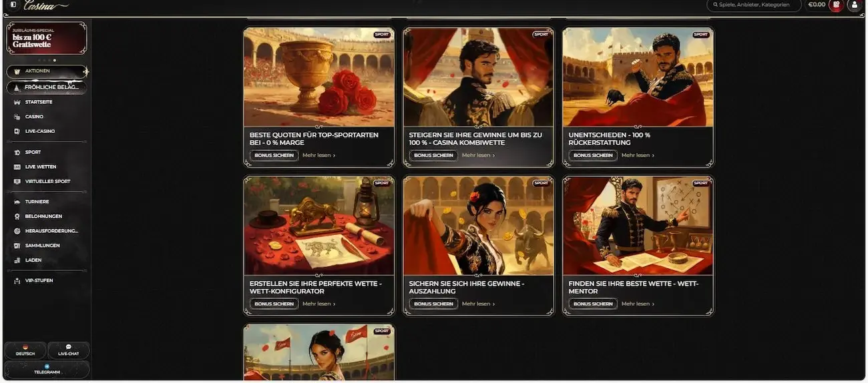Select the Aktionen menu item

click(x=47, y=71)
